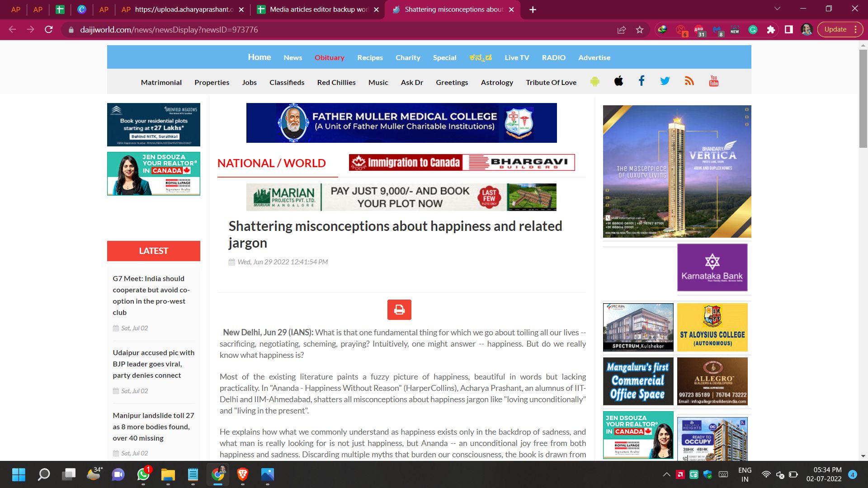This screenshot has height=488, width=868.
Task: Toggle the browser side panel icon
Action: pos(788,30)
